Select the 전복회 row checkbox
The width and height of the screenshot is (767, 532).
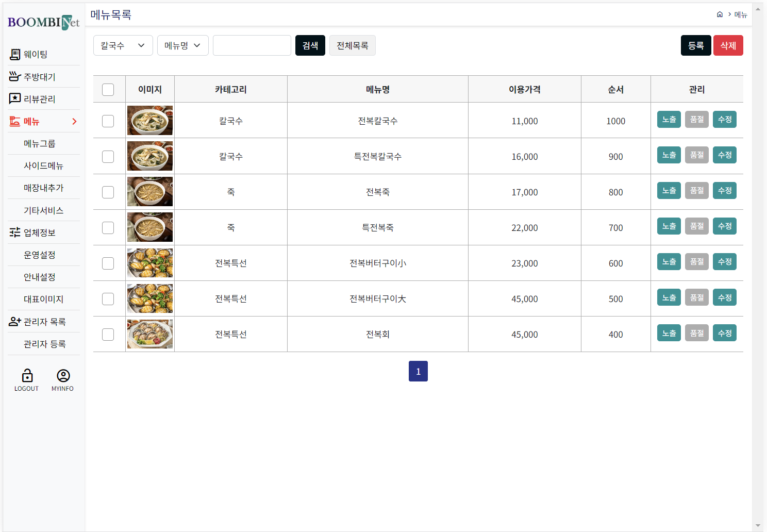(x=108, y=335)
